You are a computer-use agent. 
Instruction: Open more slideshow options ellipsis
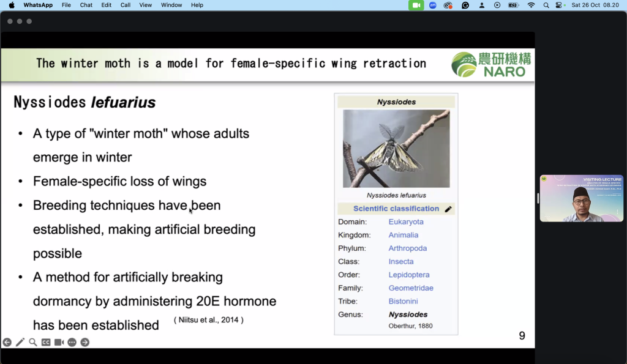point(72,343)
